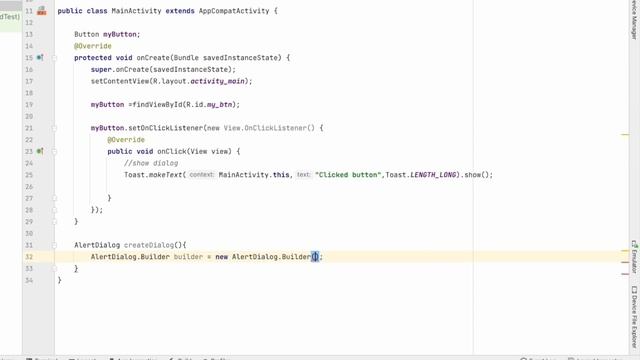Screen dimensions: 640x360
Task: Click the 'Button myButton;' field declaration
Action: coord(107,34)
